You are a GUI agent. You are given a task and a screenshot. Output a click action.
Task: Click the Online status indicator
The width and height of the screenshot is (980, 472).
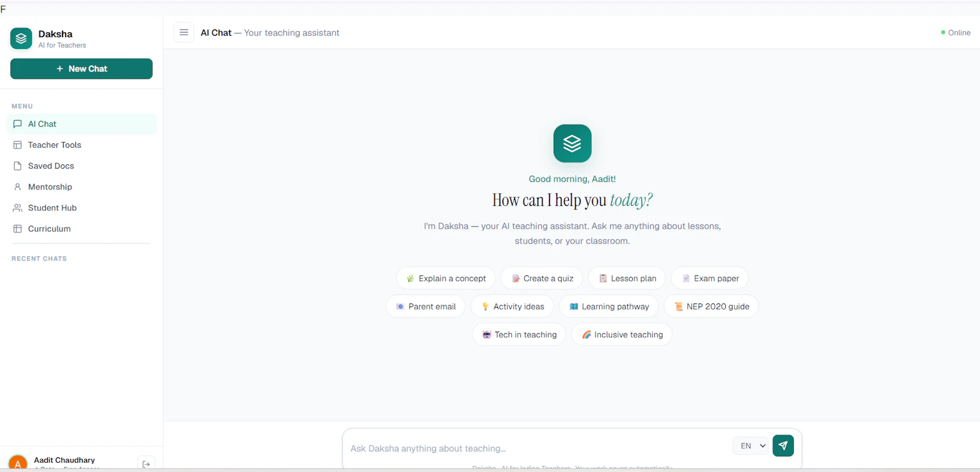956,32
